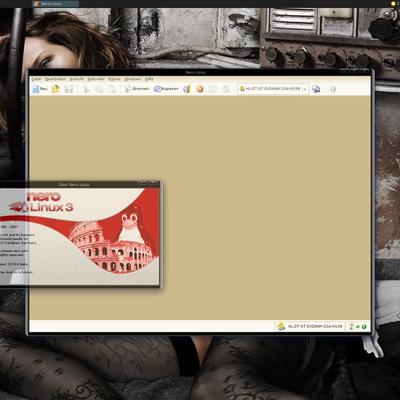This screenshot has width=400, height=400.
Task: Click the Nero Linux main window title bar
Action: click(x=195, y=72)
